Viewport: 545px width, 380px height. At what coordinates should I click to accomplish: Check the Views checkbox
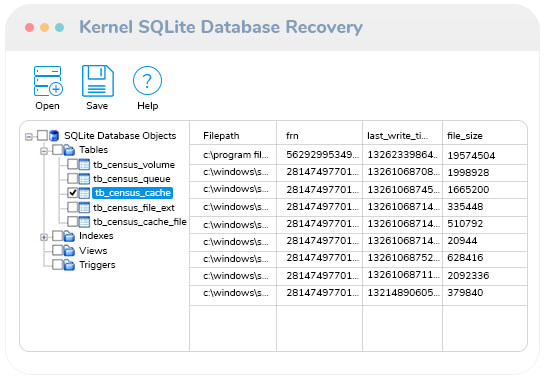pyautogui.click(x=57, y=250)
